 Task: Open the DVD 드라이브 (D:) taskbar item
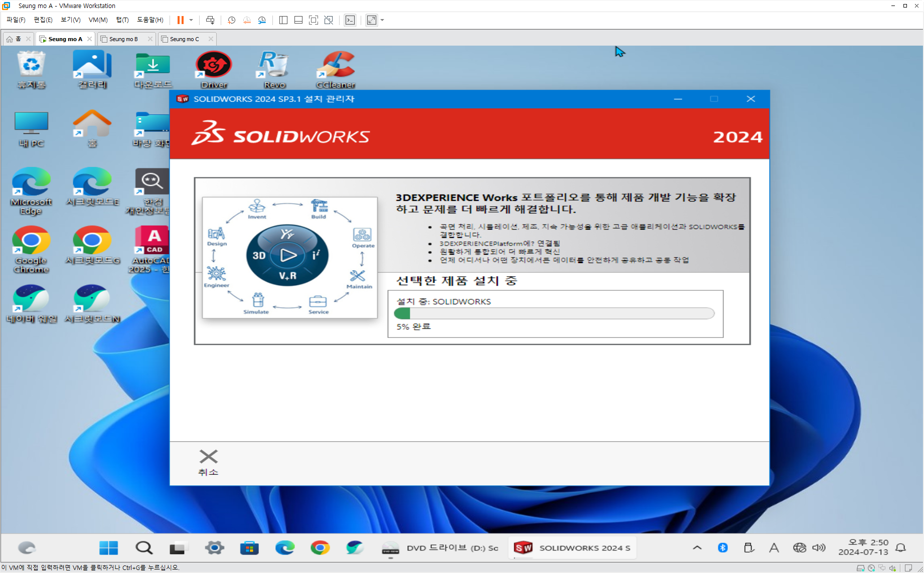tap(440, 548)
